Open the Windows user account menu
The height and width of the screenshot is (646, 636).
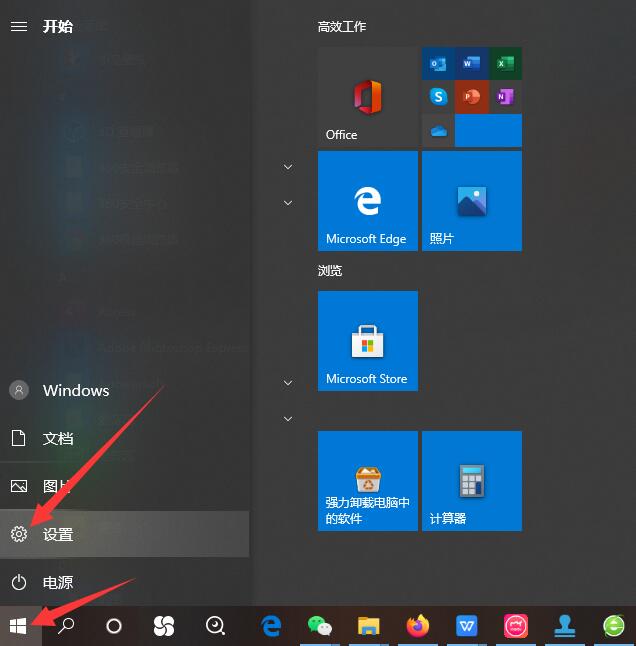124,390
